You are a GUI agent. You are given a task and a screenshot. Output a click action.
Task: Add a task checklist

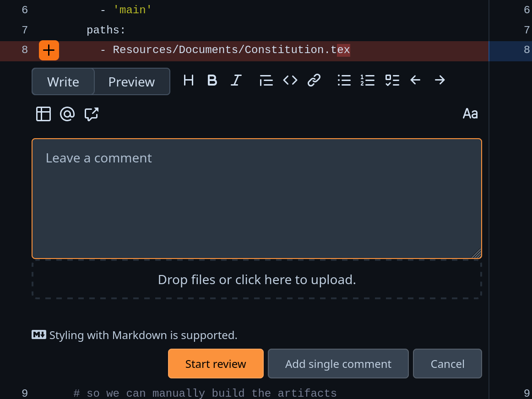pyautogui.click(x=392, y=81)
